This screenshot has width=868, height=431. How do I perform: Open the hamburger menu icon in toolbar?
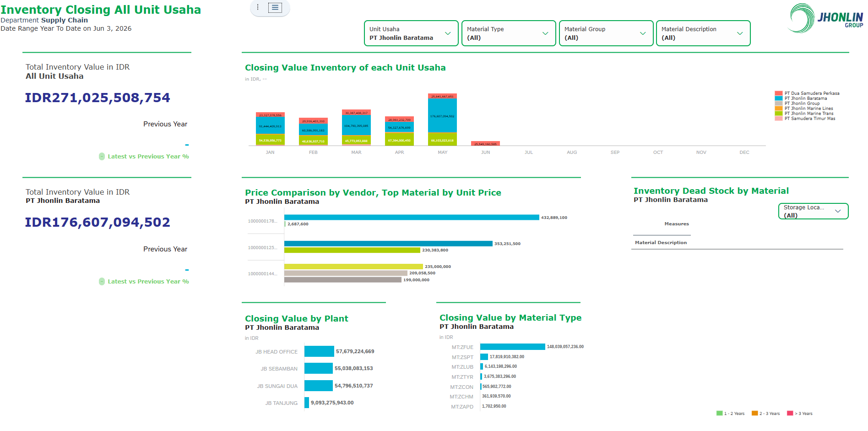click(x=275, y=7)
